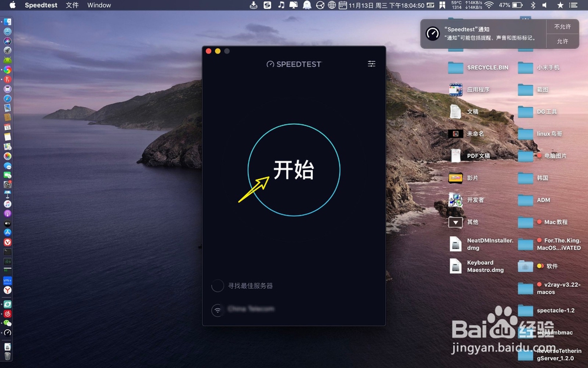
Task: Open Finder from the Dock
Action: coord(8,22)
